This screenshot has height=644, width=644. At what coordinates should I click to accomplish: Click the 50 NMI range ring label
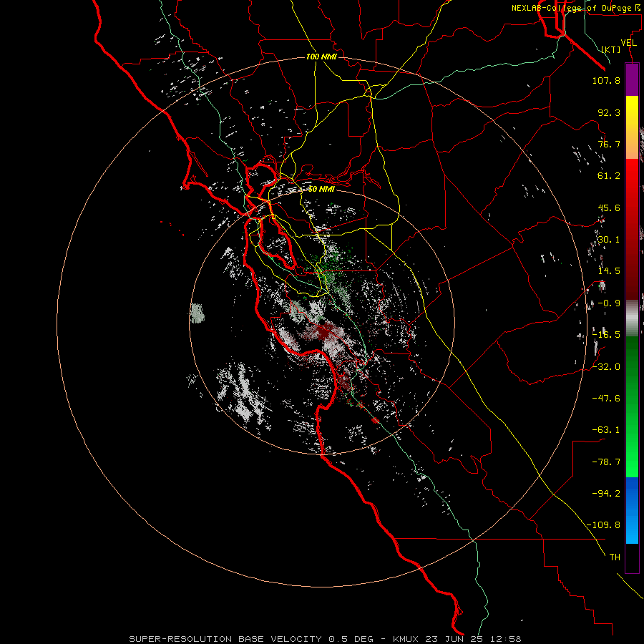(321, 190)
